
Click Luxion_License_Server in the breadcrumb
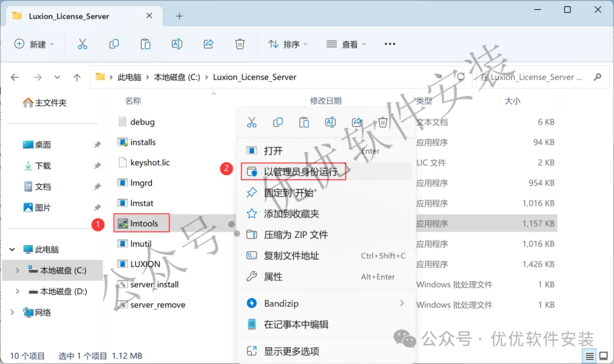pos(255,77)
